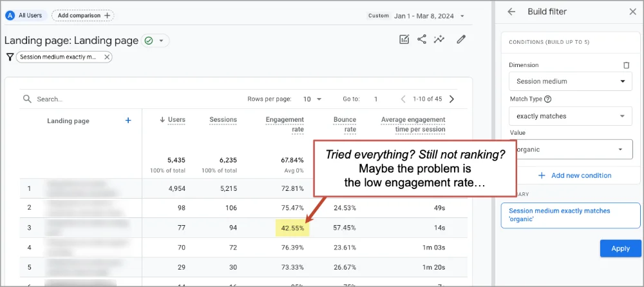Click the search magnifier icon in the table

tap(27, 99)
